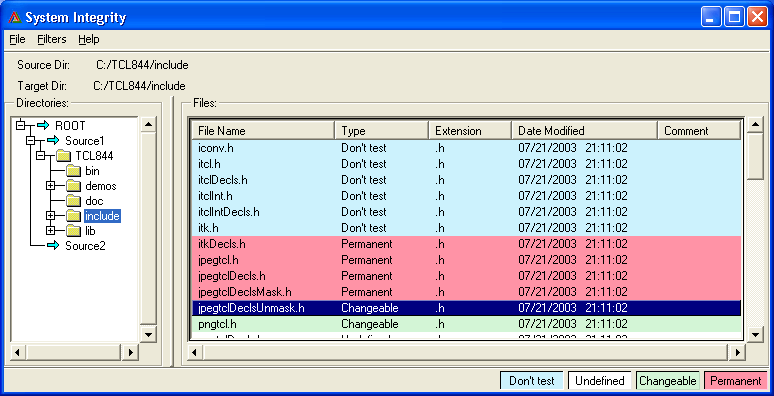
Task: Open the File menu
Action: 17,39
